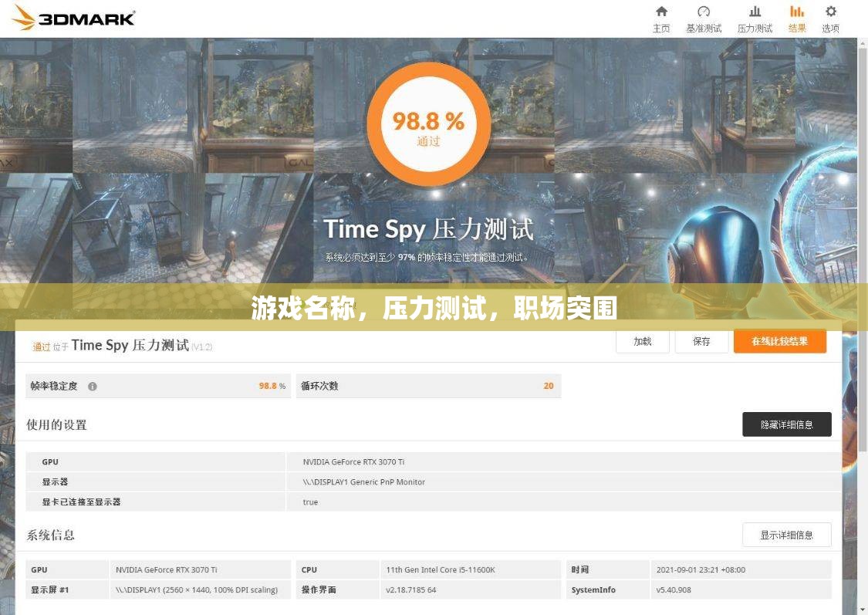Select the 主页 tab label
868x615 pixels.
coord(661,29)
